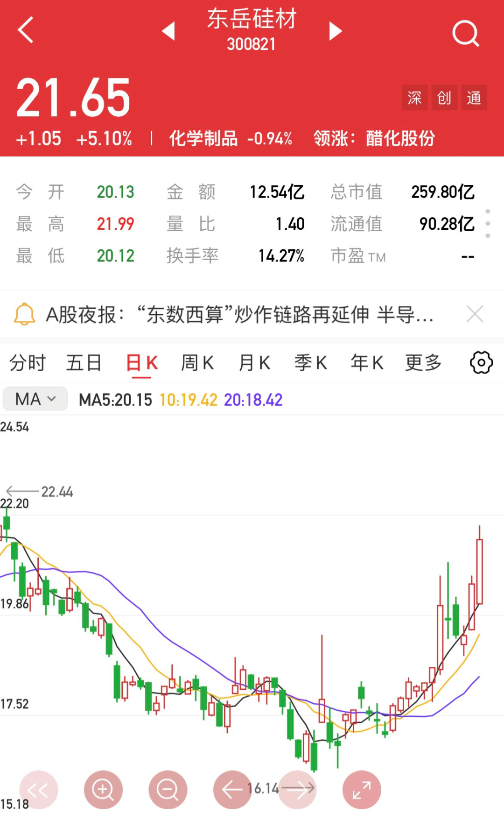Open chart settings gear icon
Image resolution: width=504 pixels, height=813 pixels.
coord(481,362)
